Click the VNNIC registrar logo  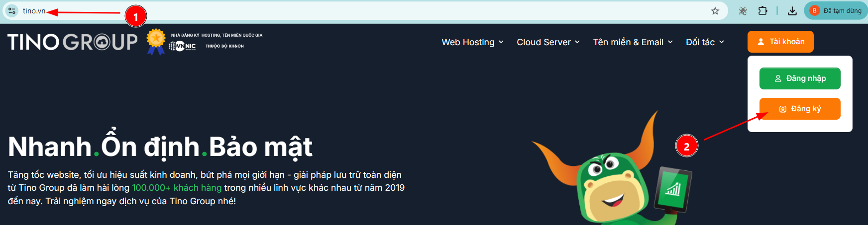[182, 46]
